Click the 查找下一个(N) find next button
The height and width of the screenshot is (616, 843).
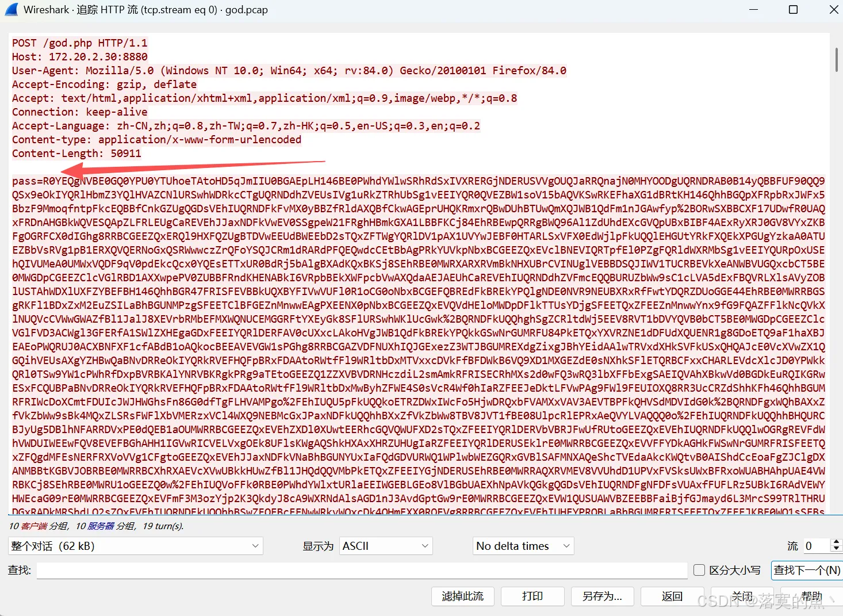click(x=807, y=570)
